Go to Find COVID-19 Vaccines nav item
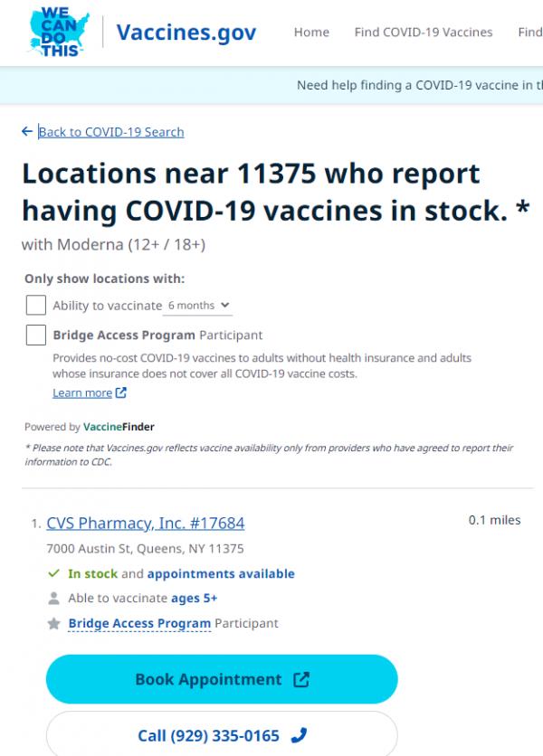Viewport: 543px width, 756px height. click(424, 33)
